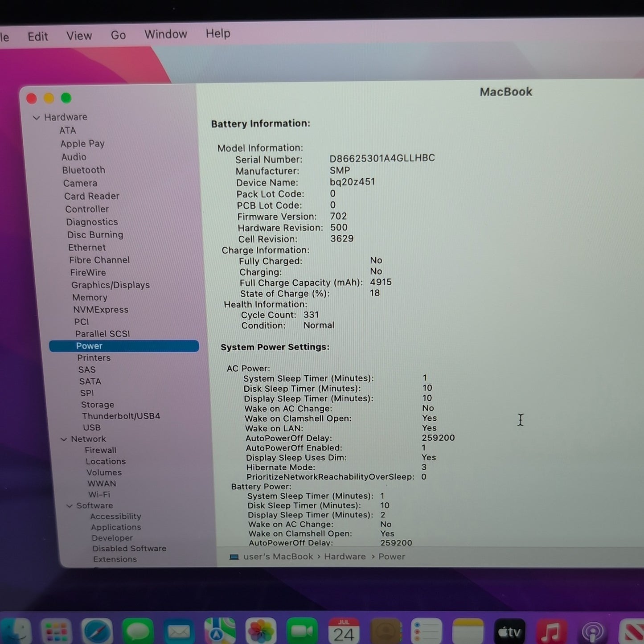This screenshot has height=644, width=644.
Task: Launch FaceTime from the dock
Action: point(302,631)
